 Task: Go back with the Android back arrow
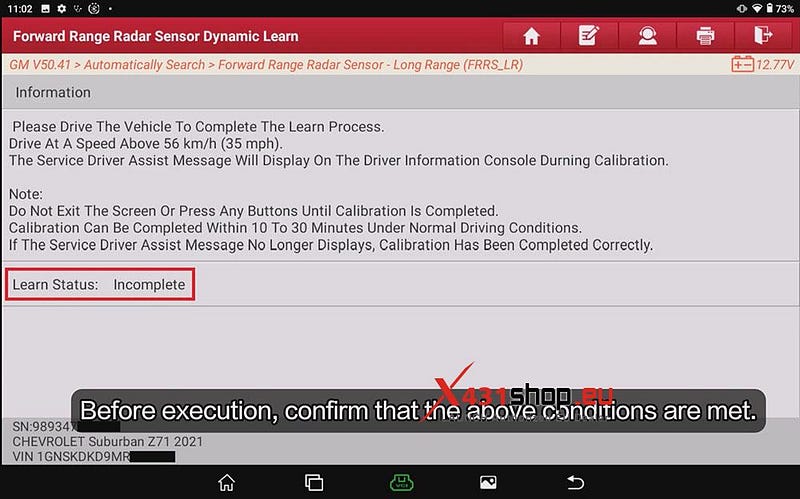[x=576, y=482]
